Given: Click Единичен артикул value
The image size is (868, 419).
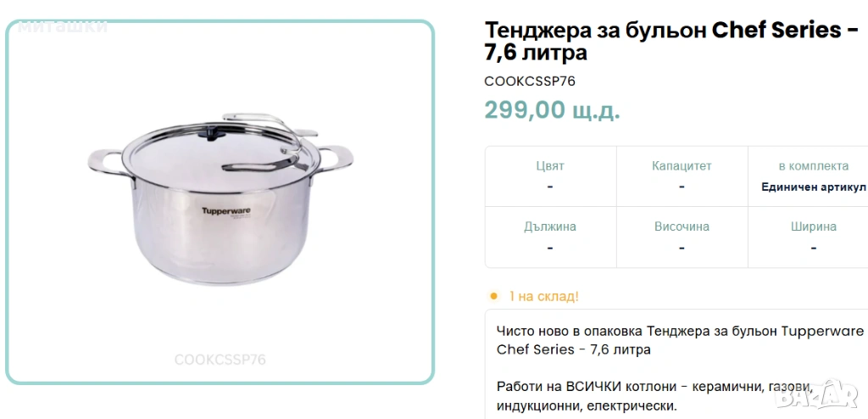Looking at the screenshot, I should click(813, 187).
